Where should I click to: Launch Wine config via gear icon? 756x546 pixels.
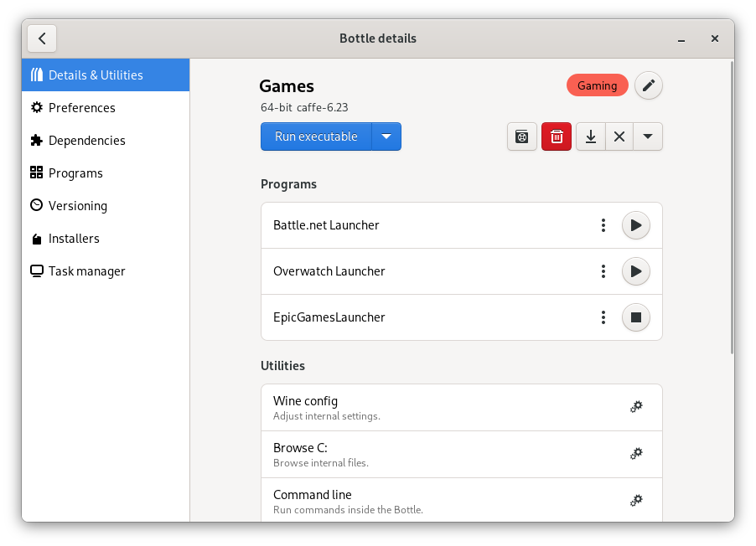636,407
